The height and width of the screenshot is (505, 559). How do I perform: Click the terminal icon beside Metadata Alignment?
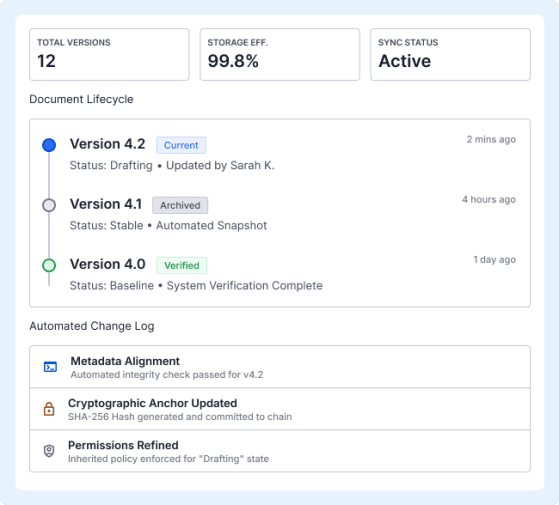click(50, 367)
